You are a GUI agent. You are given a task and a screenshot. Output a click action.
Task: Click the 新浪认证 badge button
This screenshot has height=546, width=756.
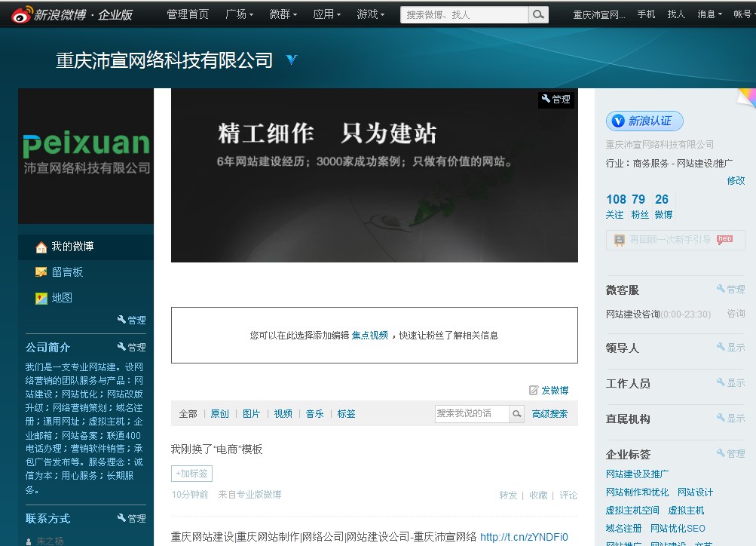pos(644,121)
